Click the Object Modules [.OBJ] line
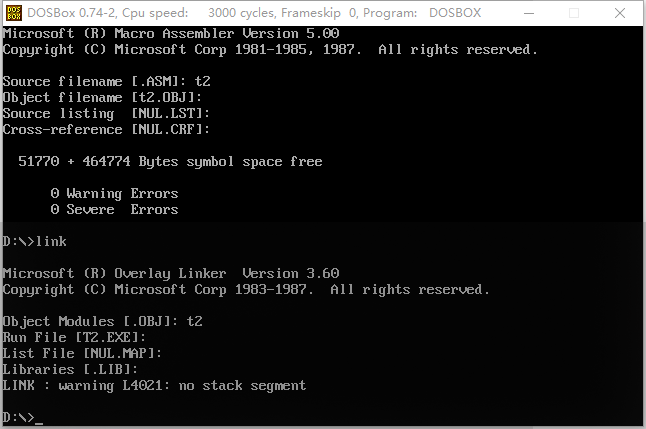This screenshot has height=429, width=646. point(102,321)
